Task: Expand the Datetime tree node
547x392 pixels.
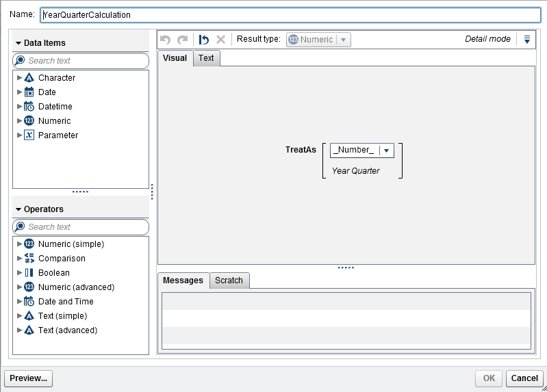Action: coord(20,106)
